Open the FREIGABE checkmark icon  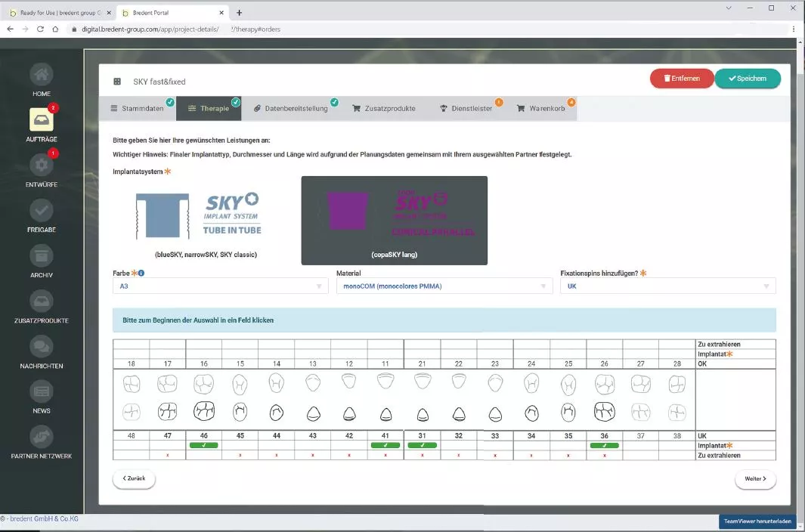pos(42,211)
